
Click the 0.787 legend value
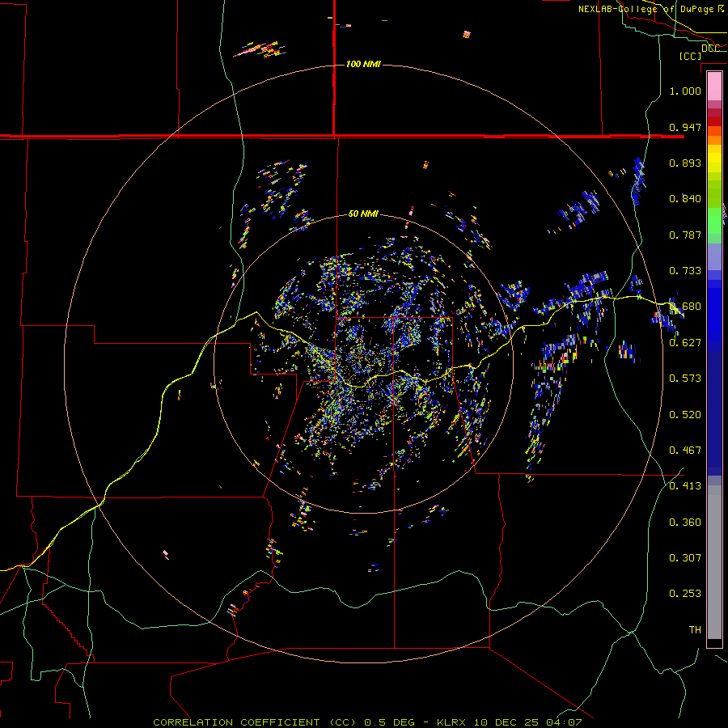tap(685, 235)
